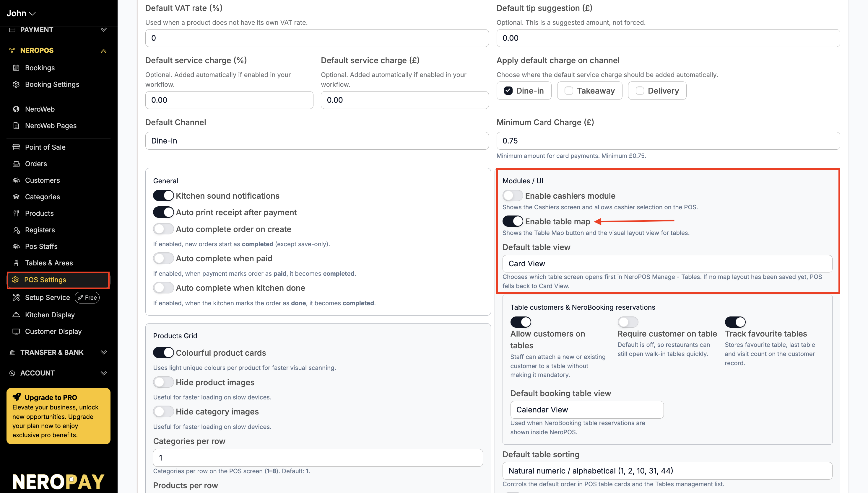868x493 pixels.
Task: Uncheck the Dine-in channel checkbox
Action: coord(508,91)
